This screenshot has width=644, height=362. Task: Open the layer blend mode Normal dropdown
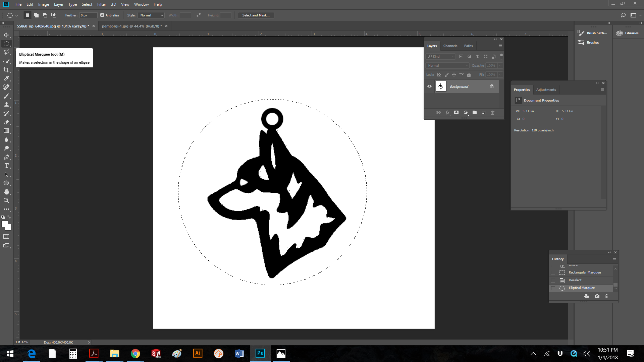(447, 66)
